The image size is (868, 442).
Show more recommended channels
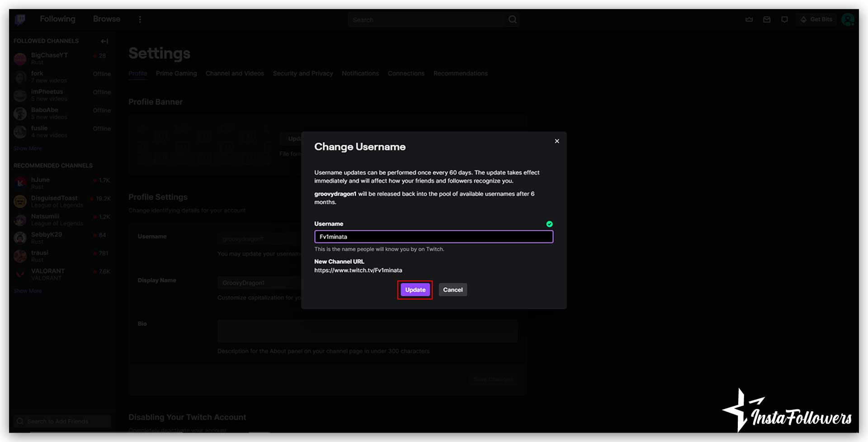(28, 291)
